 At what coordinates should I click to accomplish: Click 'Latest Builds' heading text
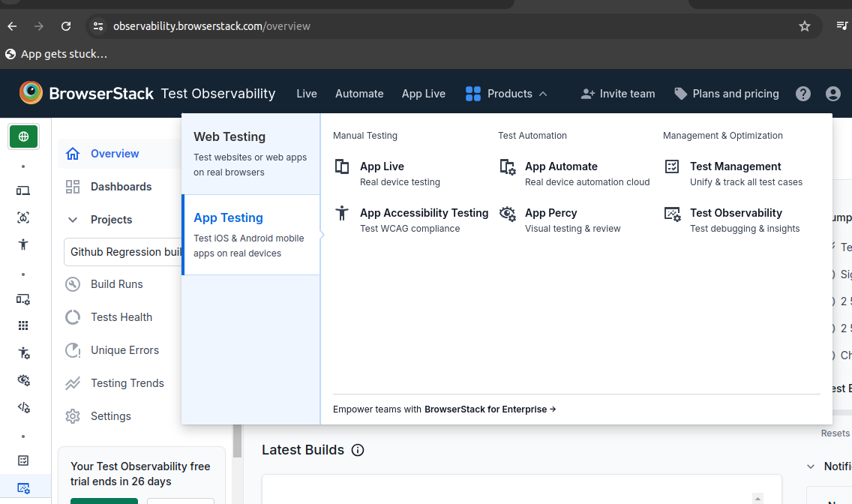tap(303, 450)
